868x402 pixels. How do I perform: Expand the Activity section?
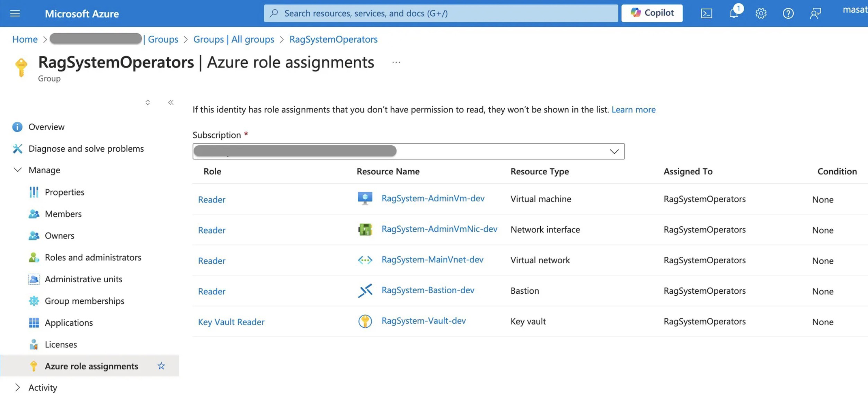17,387
